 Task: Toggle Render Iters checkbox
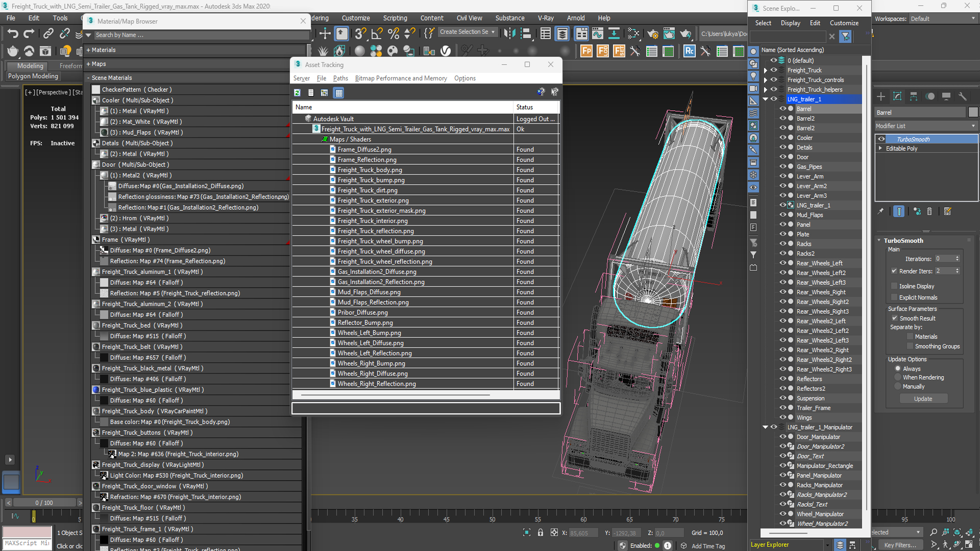tap(894, 271)
